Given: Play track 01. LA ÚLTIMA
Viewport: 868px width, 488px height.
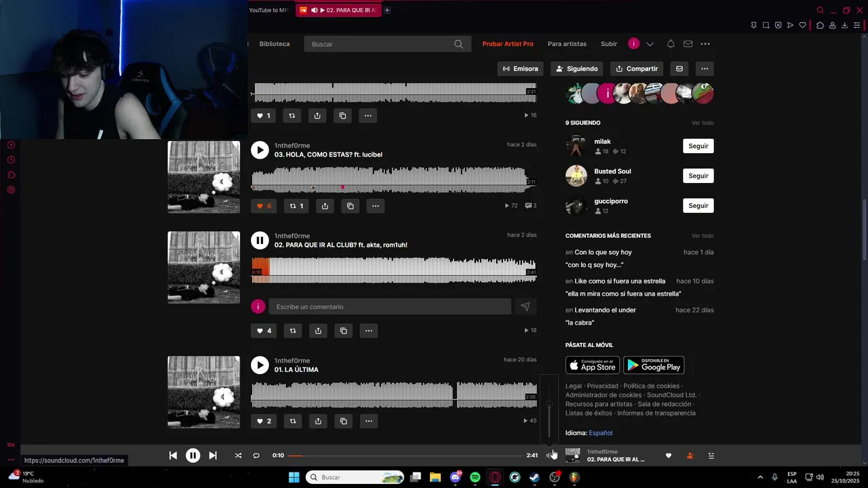Looking at the screenshot, I should 260,365.
